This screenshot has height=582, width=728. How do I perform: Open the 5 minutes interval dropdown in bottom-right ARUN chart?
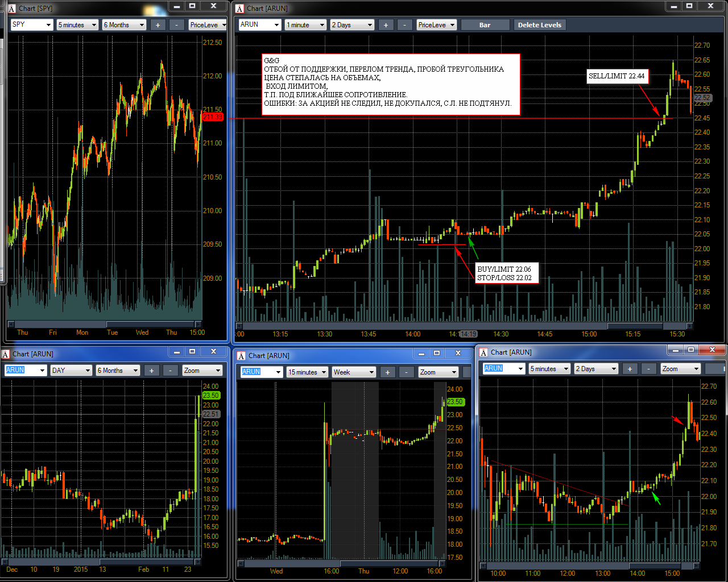click(549, 368)
